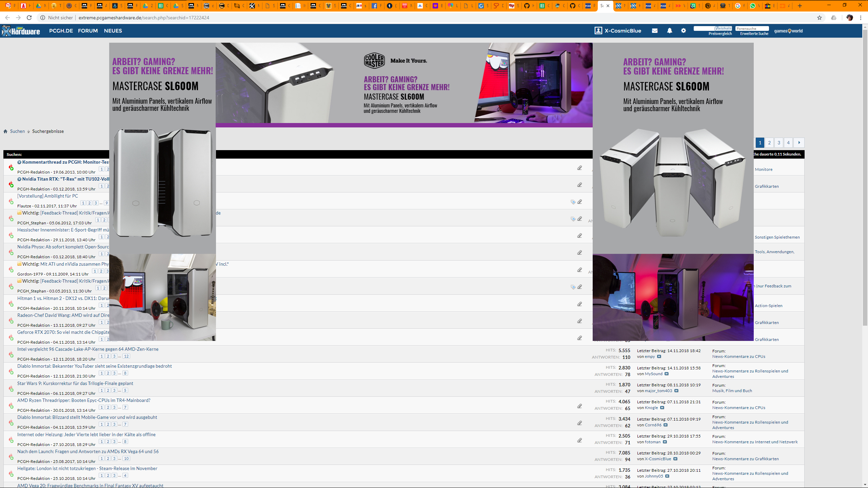Viewport: 868px width, 488px height.
Task: Click the home icon before Suchen breadcrumb
Action: point(5,131)
